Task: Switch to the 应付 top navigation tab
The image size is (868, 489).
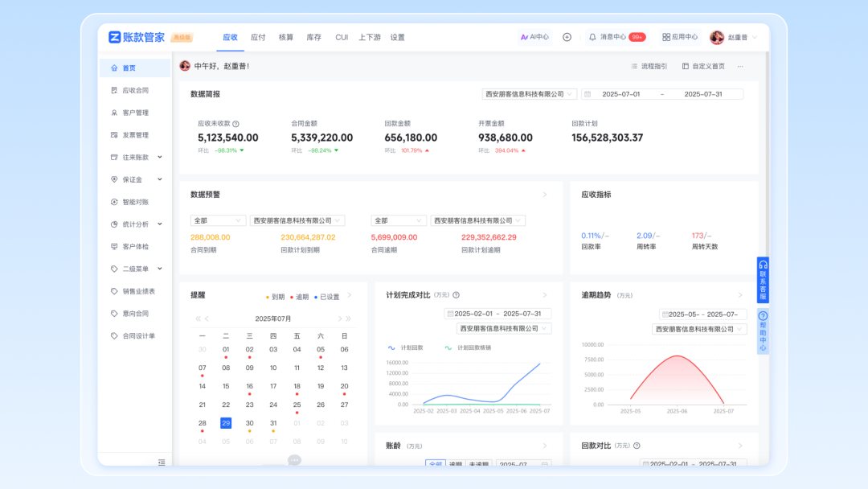Action: click(x=258, y=37)
